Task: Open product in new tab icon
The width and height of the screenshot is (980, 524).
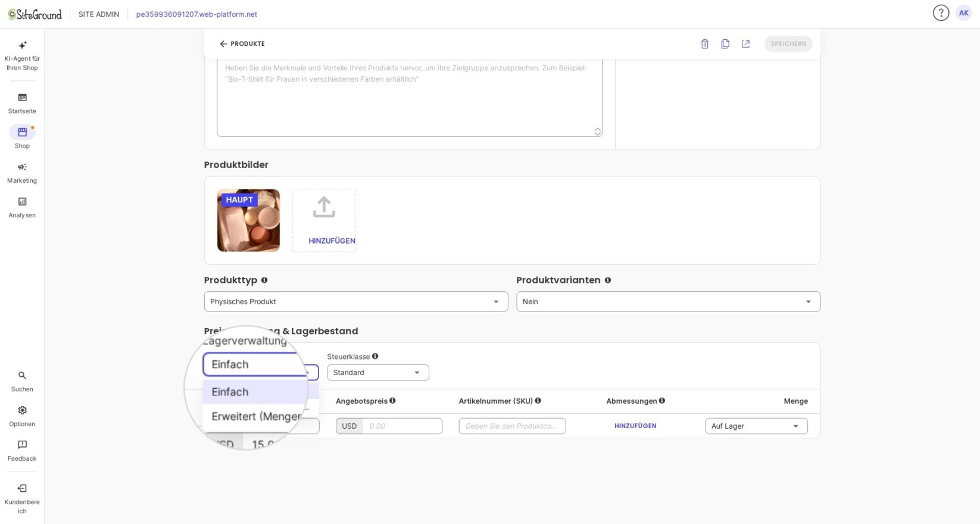Action: [x=745, y=44]
